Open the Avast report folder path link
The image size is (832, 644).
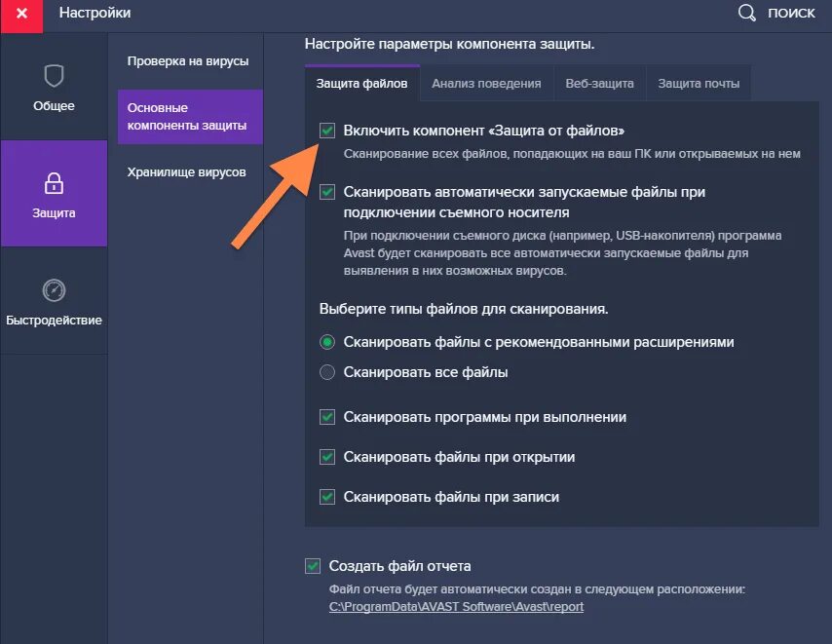click(x=456, y=607)
